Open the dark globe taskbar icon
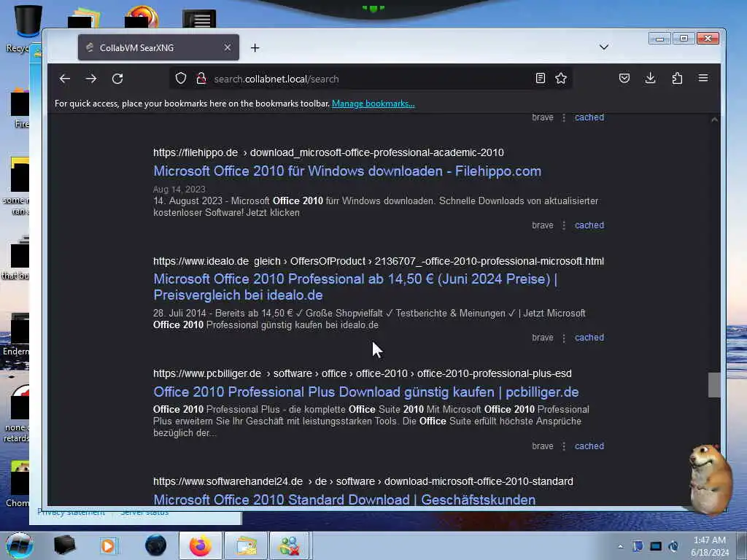747x560 pixels. (155, 545)
